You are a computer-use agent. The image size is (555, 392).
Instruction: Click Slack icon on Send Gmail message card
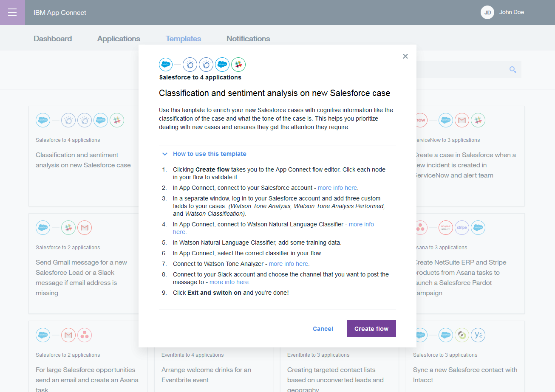point(68,228)
